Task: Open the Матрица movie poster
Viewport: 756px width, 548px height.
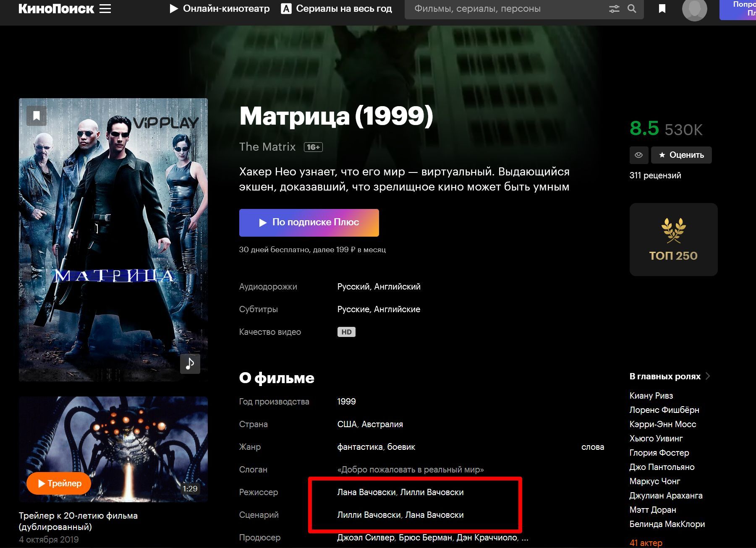Action: (113, 240)
